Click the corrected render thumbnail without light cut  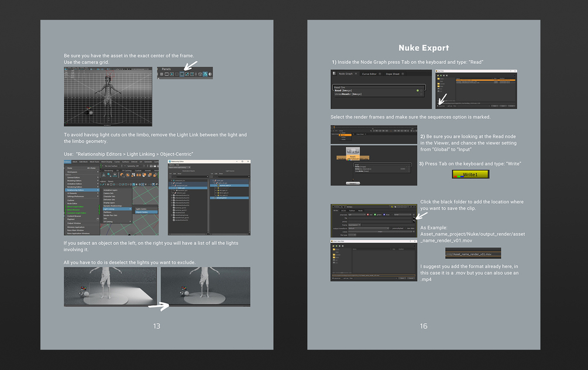point(205,287)
